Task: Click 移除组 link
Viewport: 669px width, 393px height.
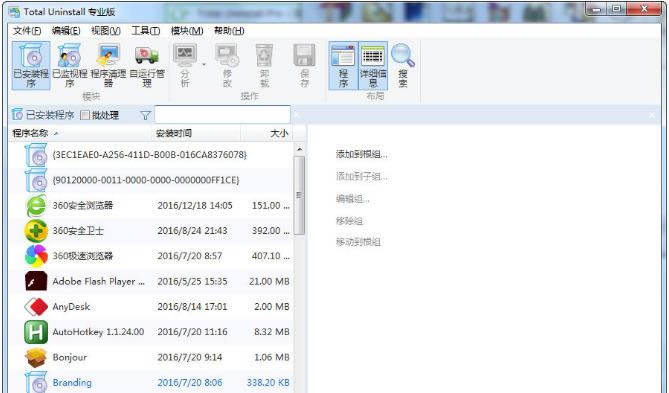Action: pos(349,221)
